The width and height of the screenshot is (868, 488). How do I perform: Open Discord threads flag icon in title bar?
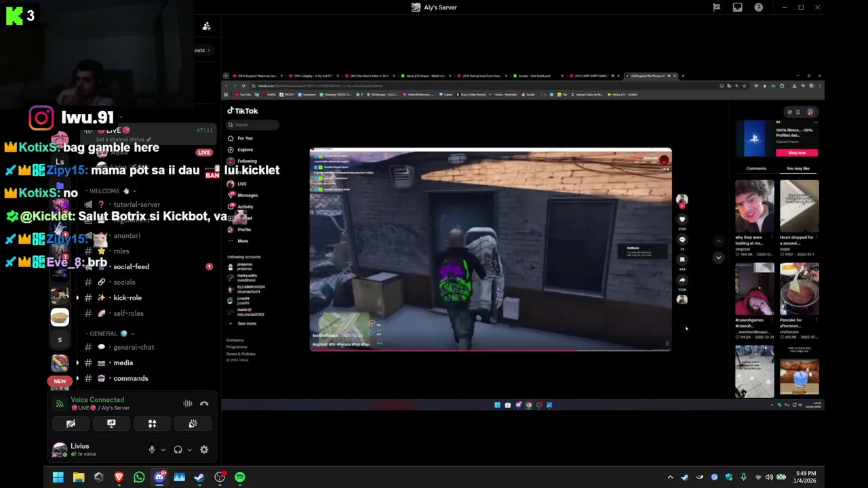click(717, 7)
